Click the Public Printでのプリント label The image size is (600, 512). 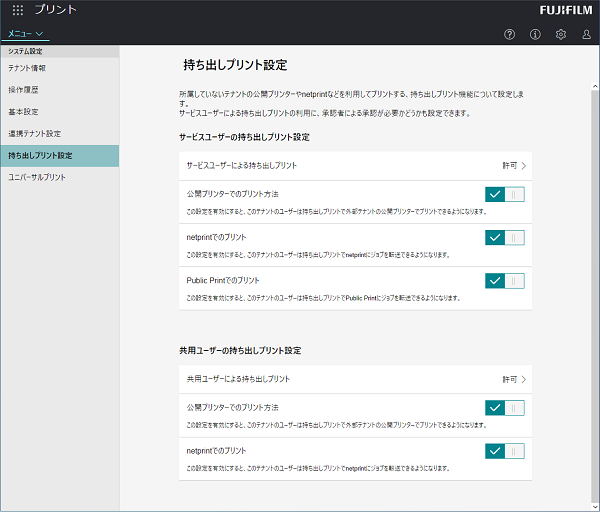tap(223, 280)
